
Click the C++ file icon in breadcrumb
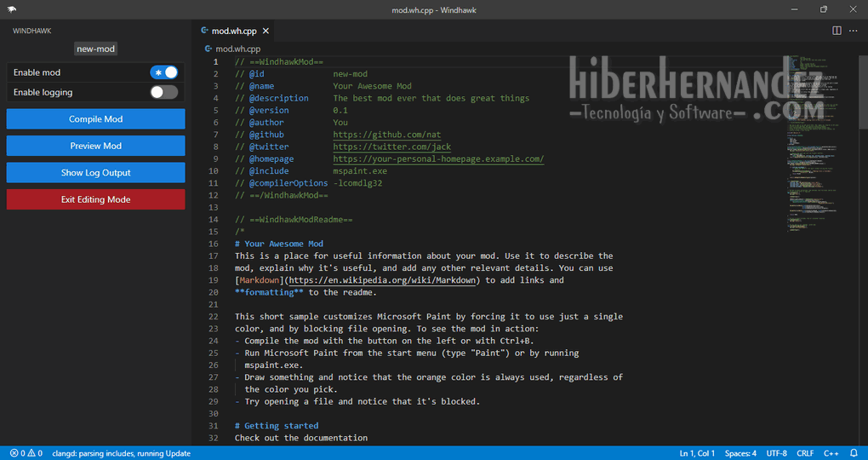(208, 49)
